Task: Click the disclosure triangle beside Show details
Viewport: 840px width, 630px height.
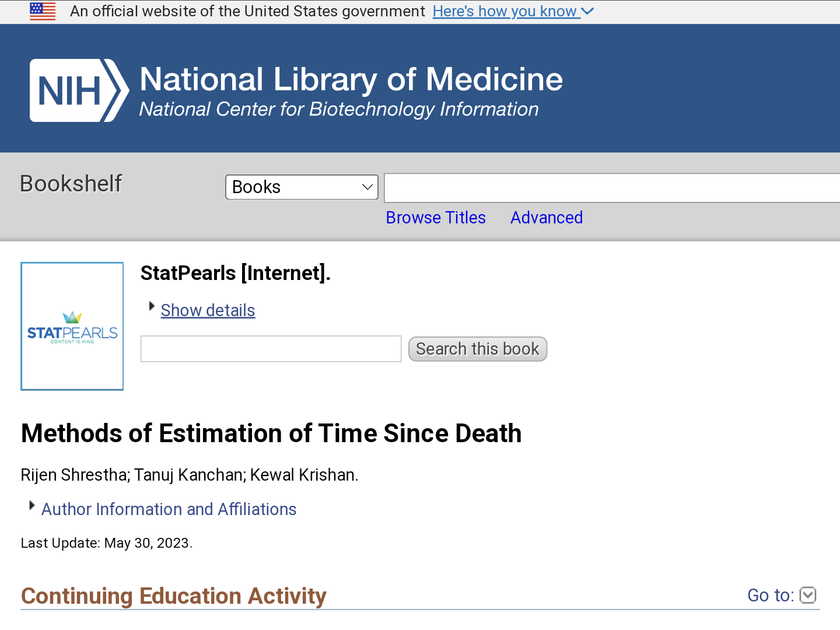Action: click(x=150, y=305)
